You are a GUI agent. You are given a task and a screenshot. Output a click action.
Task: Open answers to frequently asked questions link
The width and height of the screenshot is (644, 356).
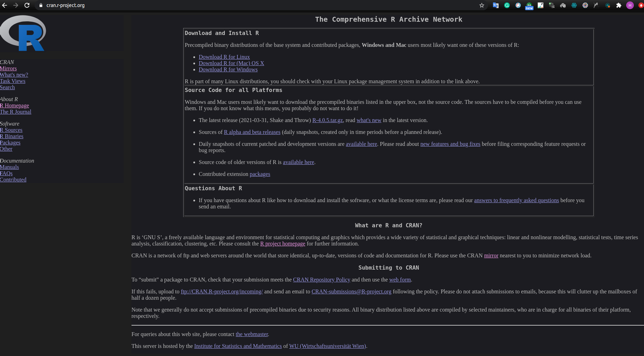[x=516, y=200]
